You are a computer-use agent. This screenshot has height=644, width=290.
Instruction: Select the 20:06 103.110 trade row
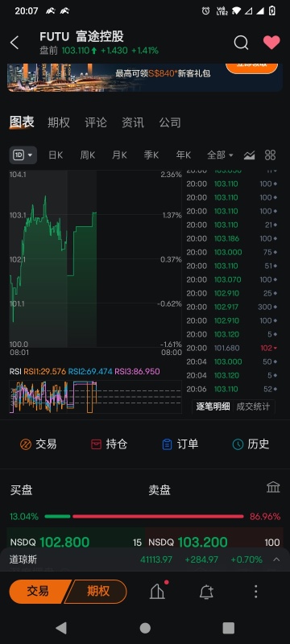[x=232, y=389]
